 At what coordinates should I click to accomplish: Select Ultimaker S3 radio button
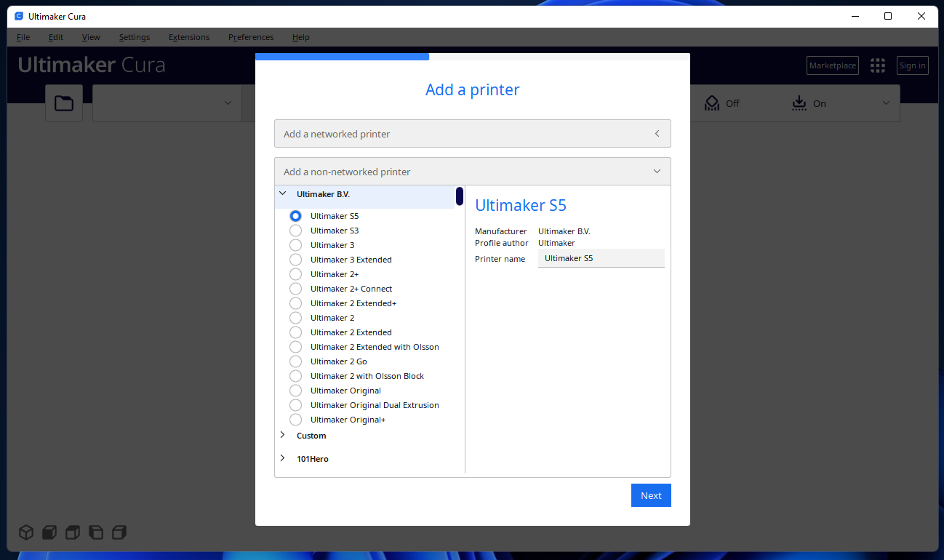coord(295,231)
